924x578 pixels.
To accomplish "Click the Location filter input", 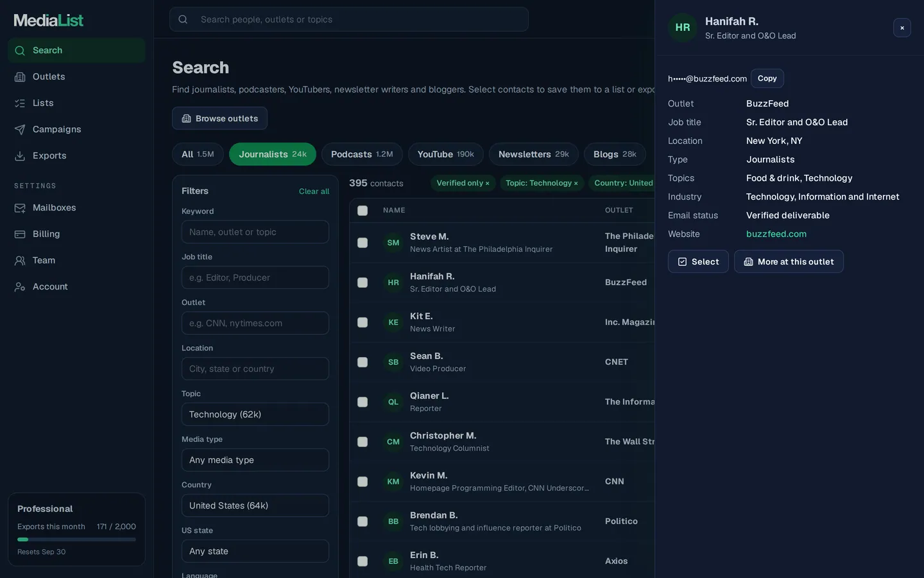I will pos(255,369).
